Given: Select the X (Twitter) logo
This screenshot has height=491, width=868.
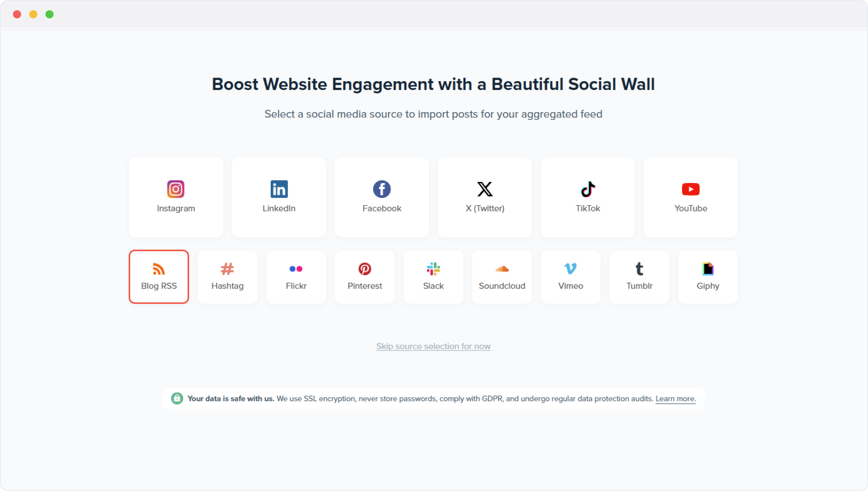Looking at the screenshot, I should click(485, 189).
